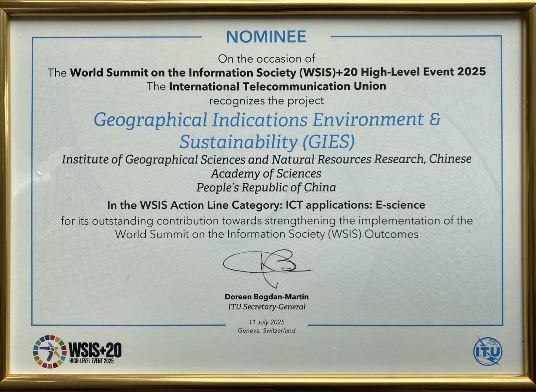Select "Geographical Indications Environment &" title line
The width and height of the screenshot is (536, 392).
[267, 120]
